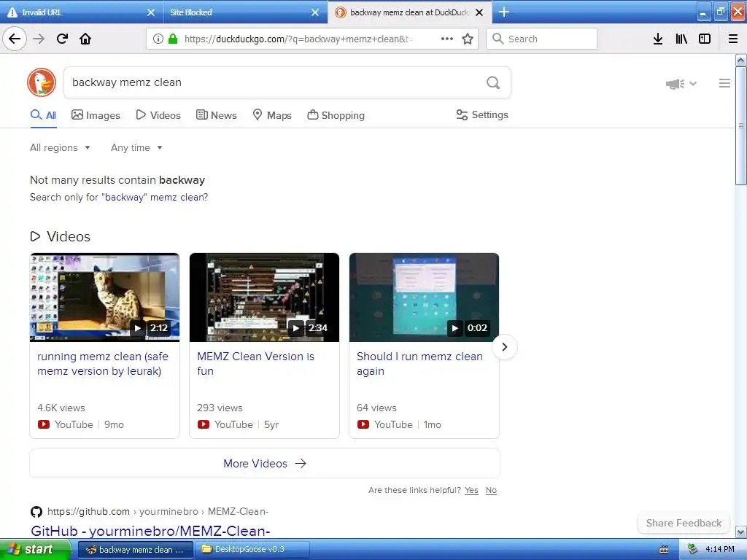Select the All results tab
This screenshot has height=560, width=747.
pos(43,115)
